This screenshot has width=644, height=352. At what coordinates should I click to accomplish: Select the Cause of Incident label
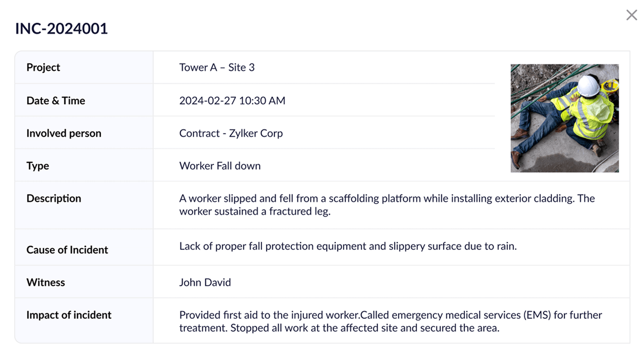coord(67,250)
